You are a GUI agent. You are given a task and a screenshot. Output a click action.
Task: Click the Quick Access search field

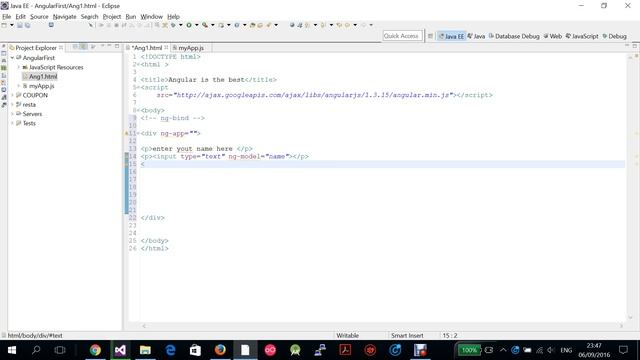tap(402, 36)
